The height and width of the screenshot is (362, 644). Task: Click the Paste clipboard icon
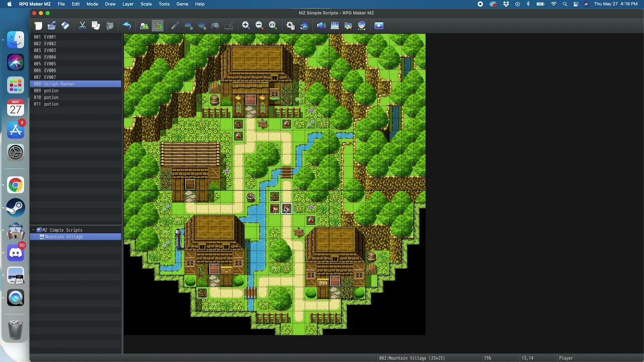point(110,26)
